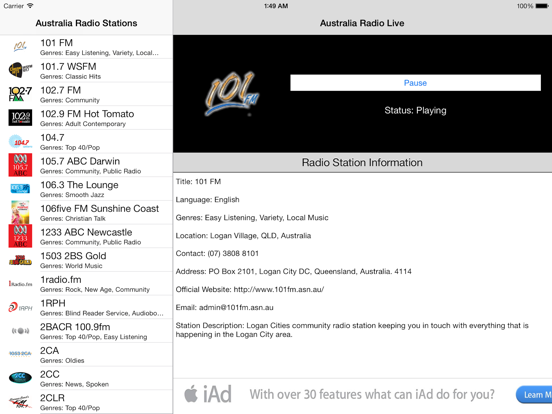Viewport: 552px width, 414px height.
Task: Click the 'Location: Logan Village, QLD, Australia' line
Action: 243,236
